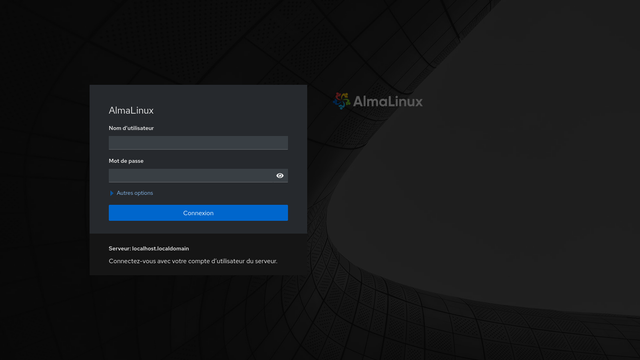
Task: Toggle password visibility eye icon
Action: click(x=280, y=176)
